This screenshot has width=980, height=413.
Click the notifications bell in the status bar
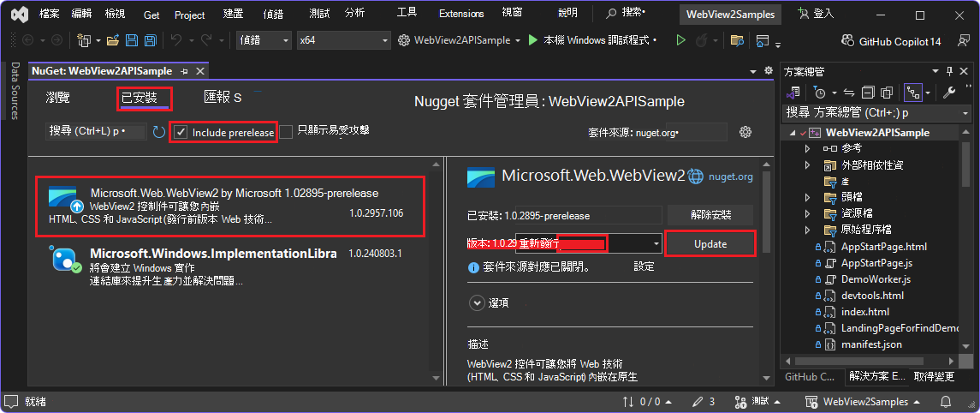pyautogui.click(x=947, y=401)
